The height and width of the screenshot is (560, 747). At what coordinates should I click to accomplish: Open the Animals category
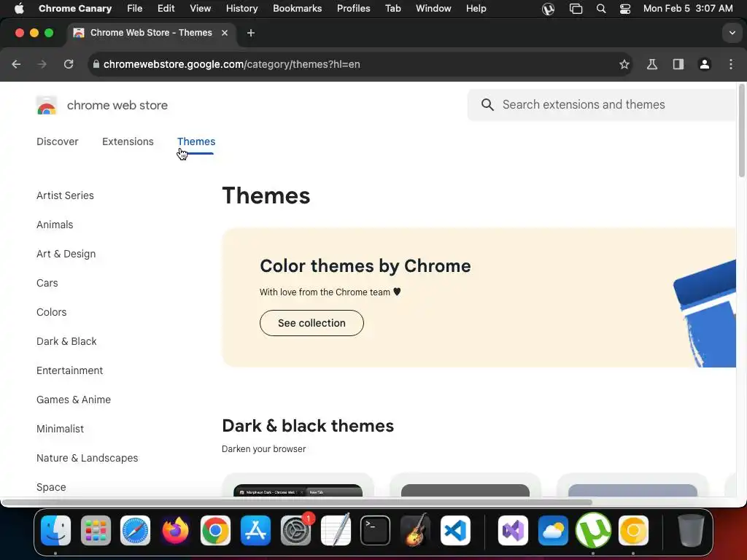(x=55, y=225)
